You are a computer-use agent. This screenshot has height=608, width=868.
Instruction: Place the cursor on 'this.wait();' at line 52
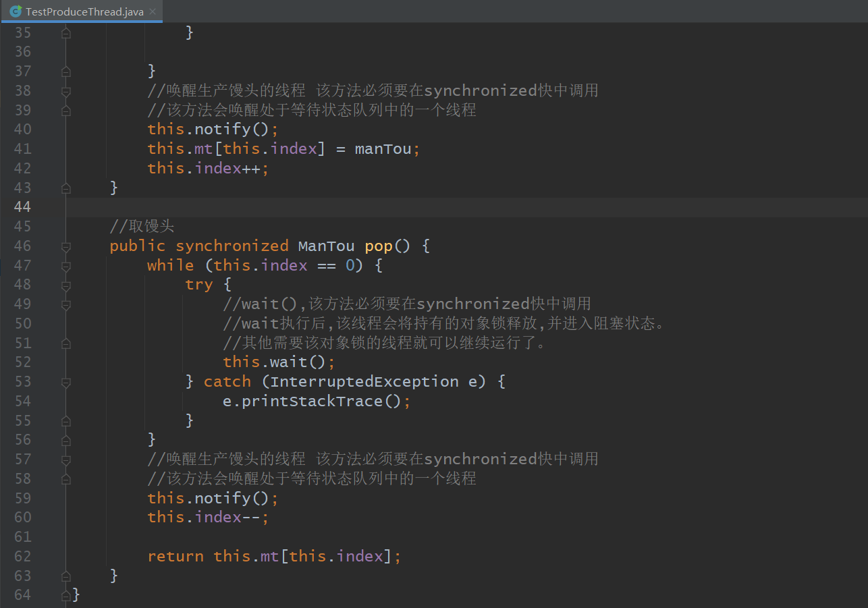click(279, 362)
